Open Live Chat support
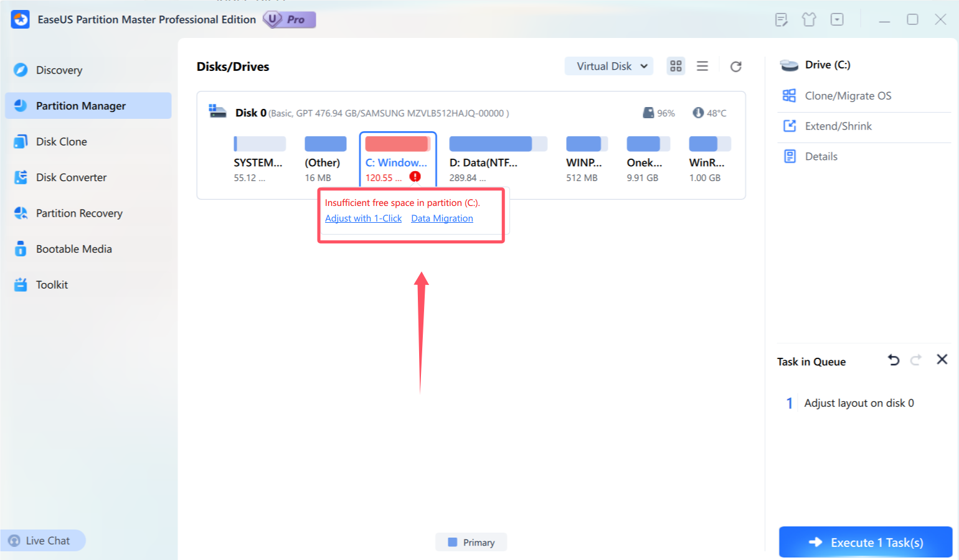The height and width of the screenshot is (560, 959). coord(42,541)
